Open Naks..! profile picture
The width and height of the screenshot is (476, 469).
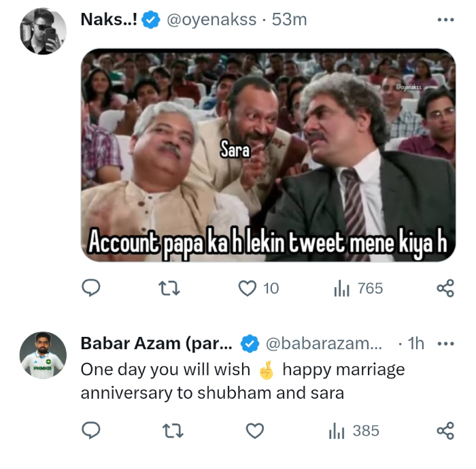click(x=43, y=31)
